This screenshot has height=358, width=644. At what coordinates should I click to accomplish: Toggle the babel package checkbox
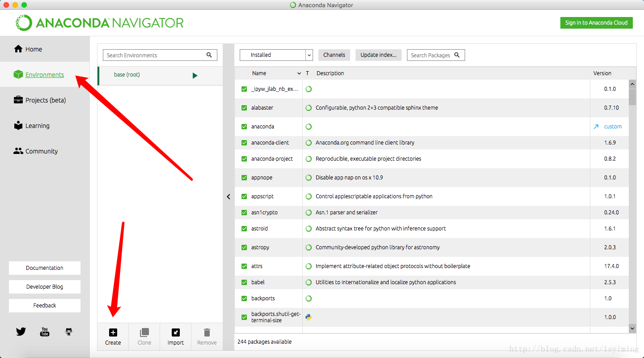coord(244,282)
